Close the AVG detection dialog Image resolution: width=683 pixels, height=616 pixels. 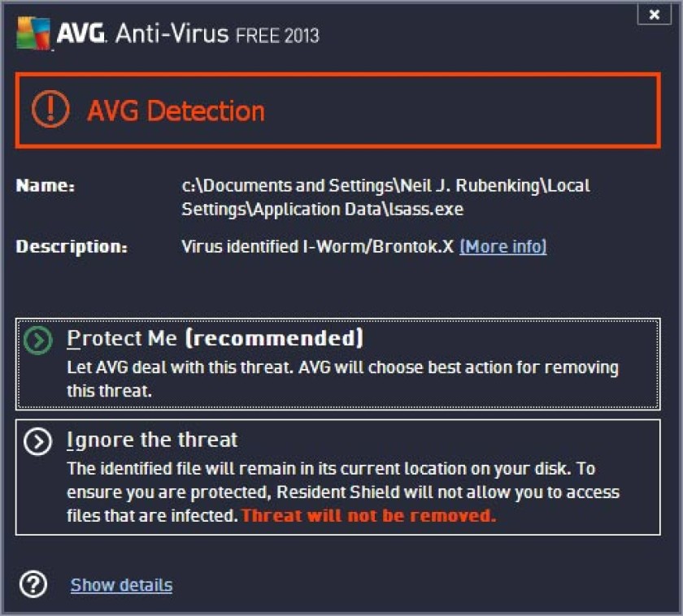[x=655, y=15]
